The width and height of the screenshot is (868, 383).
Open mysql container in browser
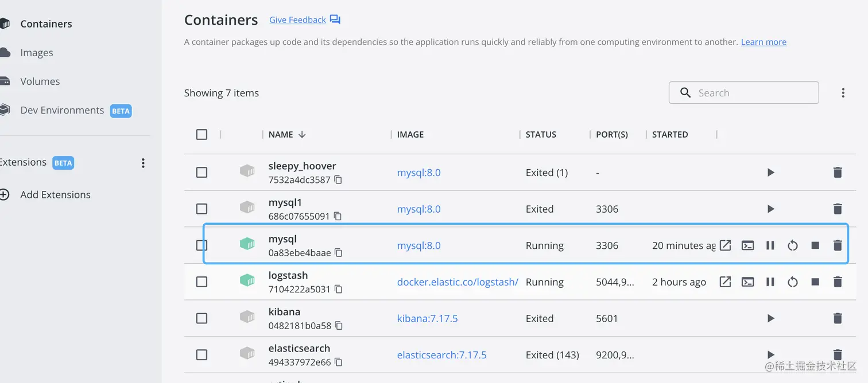(x=726, y=245)
